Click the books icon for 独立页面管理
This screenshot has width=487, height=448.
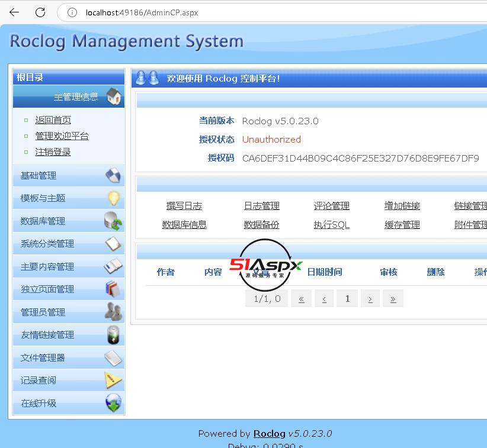click(x=113, y=289)
